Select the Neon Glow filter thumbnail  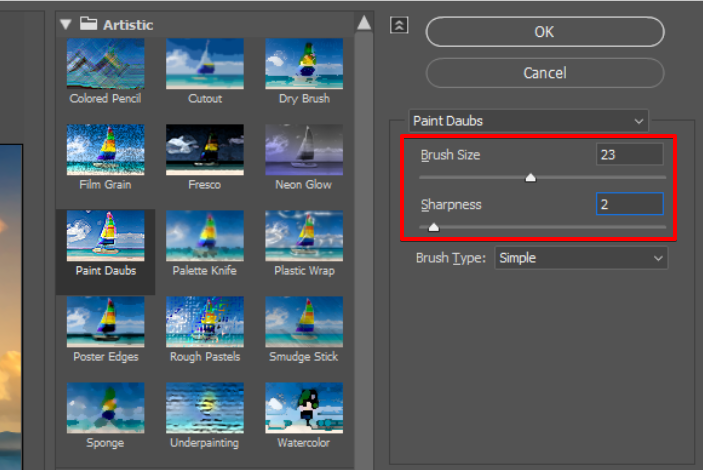pyautogui.click(x=304, y=149)
